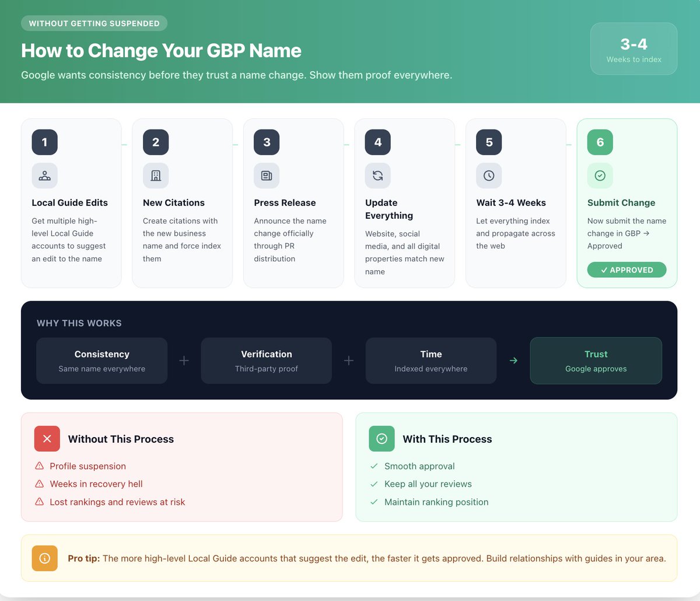Image resolution: width=700 pixels, height=601 pixels.
Task: Click the clock icon in Wait 3-4 Weeks card
Action: click(x=489, y=176)
